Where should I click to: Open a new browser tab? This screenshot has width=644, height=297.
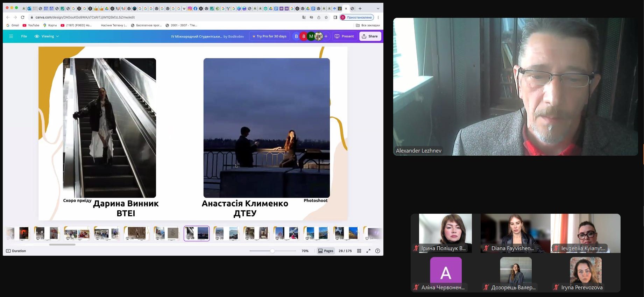tap(360, 8)
